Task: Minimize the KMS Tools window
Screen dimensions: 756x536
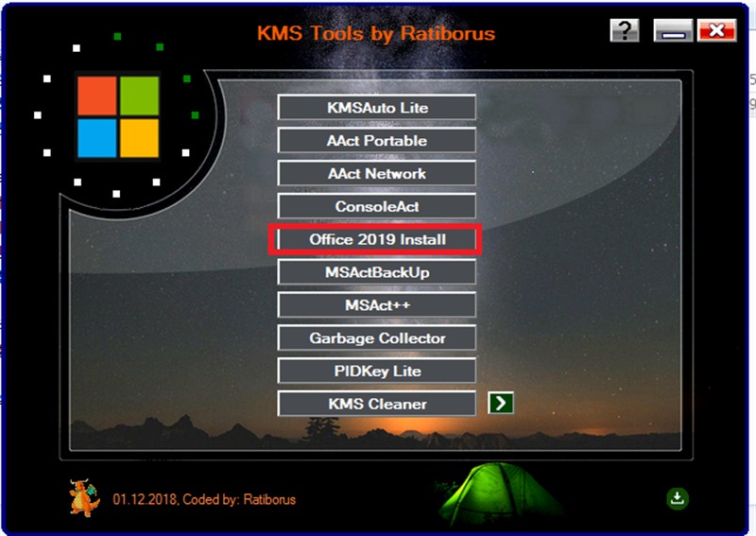Action: pyautogui.click(x=674, y=30)
